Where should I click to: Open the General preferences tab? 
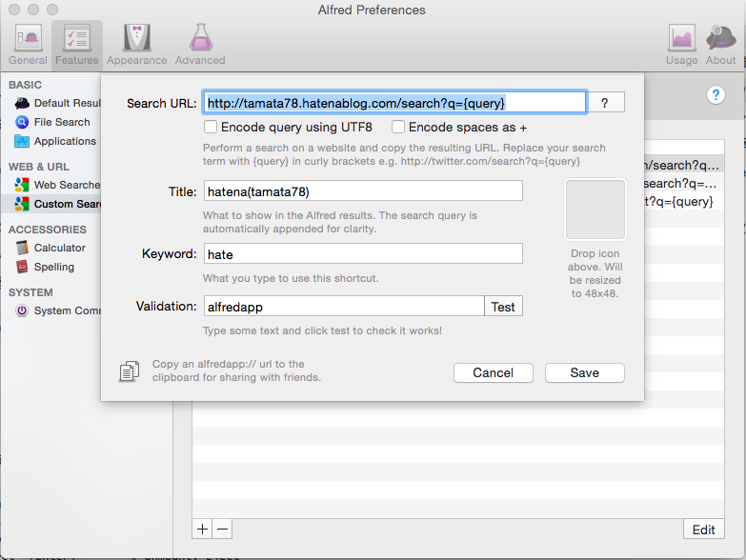pyautogui.click(x=28, y=45)
